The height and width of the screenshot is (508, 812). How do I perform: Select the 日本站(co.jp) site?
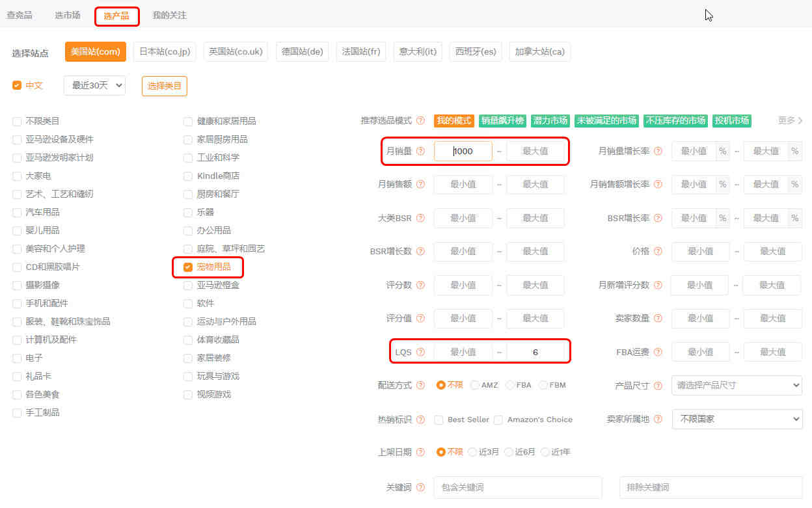point(165,51)
